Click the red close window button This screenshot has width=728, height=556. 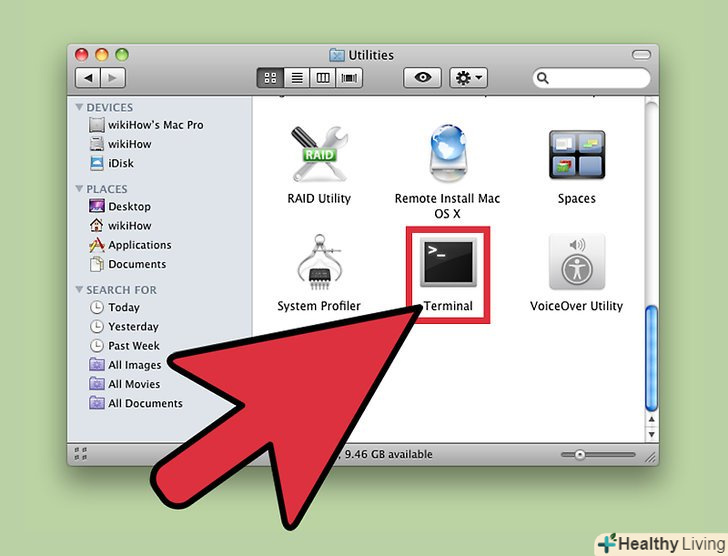[82, 55]
